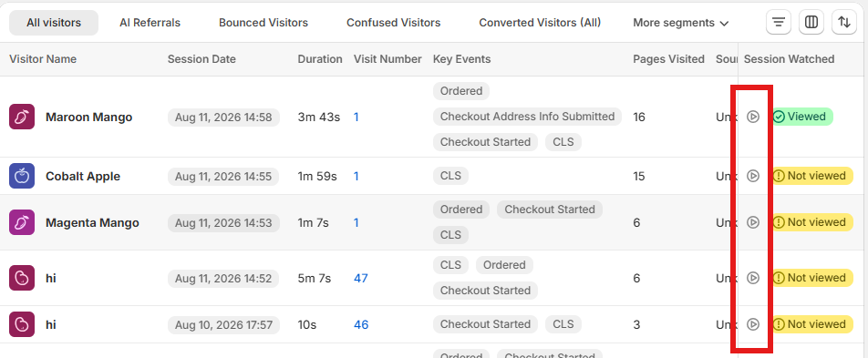Expand the More segments dropdown
The height and width of the screenshot is (358, 868).
click(x=681, y=23)
